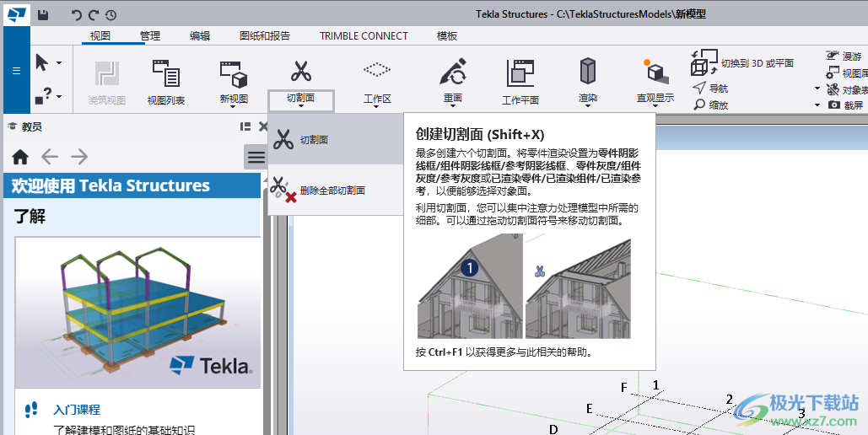This screenshot has width=868, height=435.
Task: Expand the 截屏 dropdown arrow
Action: coord(817,105)
